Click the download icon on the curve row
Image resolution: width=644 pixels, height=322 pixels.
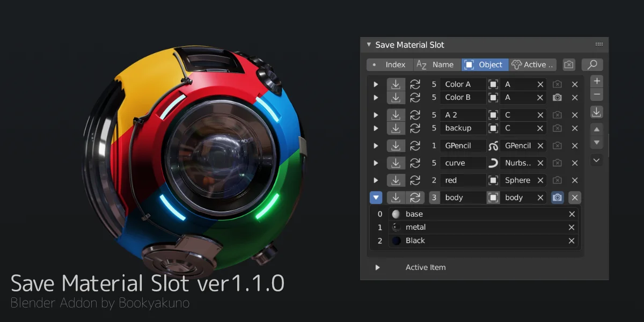[396, 163]
